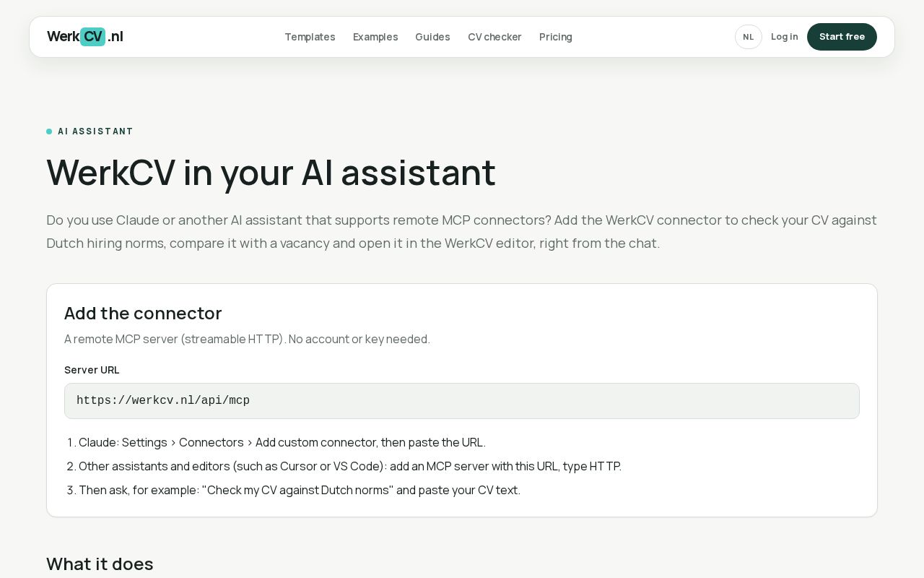View the Pricing page
The height and width of the screenshot is (578, 924).
pos(556,37)
